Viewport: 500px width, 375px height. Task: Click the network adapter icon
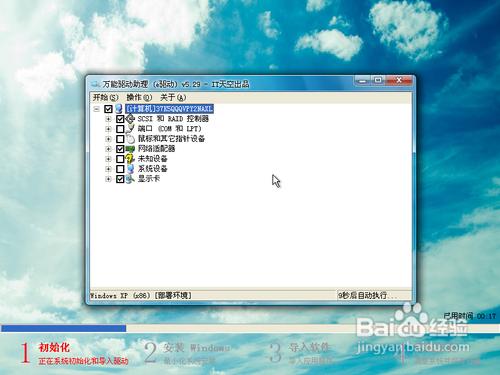coord(130,149)
